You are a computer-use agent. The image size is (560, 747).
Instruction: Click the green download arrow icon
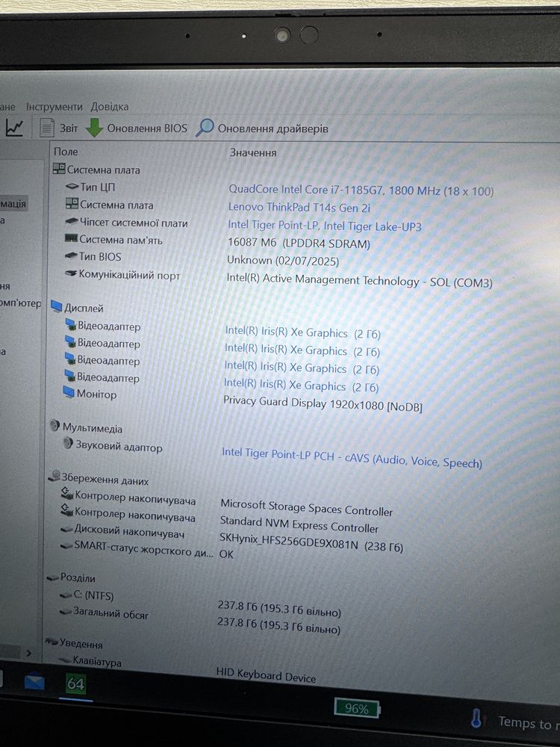coord(94,128)
